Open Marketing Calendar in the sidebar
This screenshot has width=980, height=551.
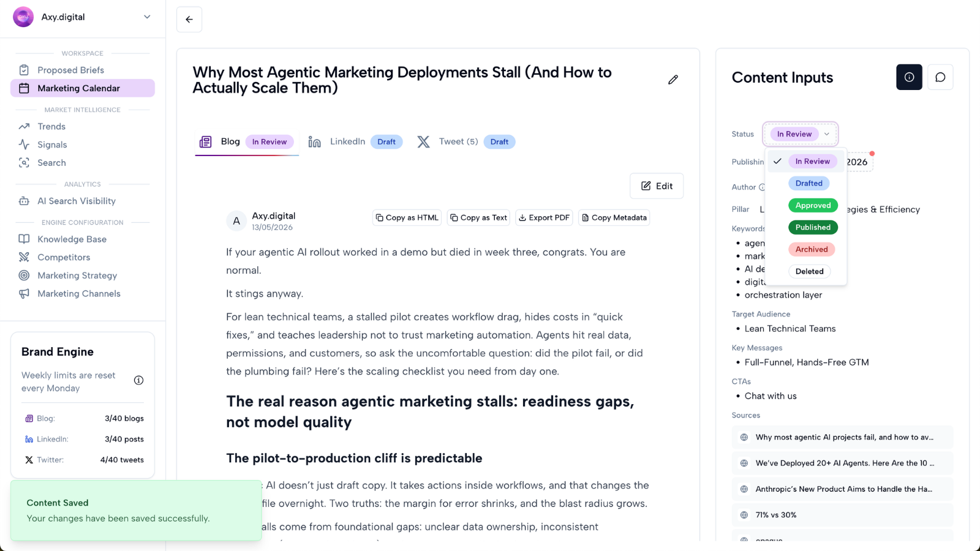click(83, 88)
